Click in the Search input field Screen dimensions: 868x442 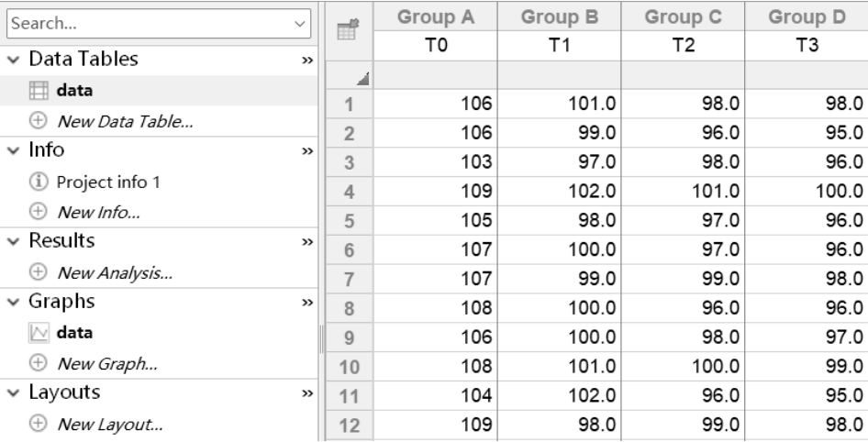point(147,19)
